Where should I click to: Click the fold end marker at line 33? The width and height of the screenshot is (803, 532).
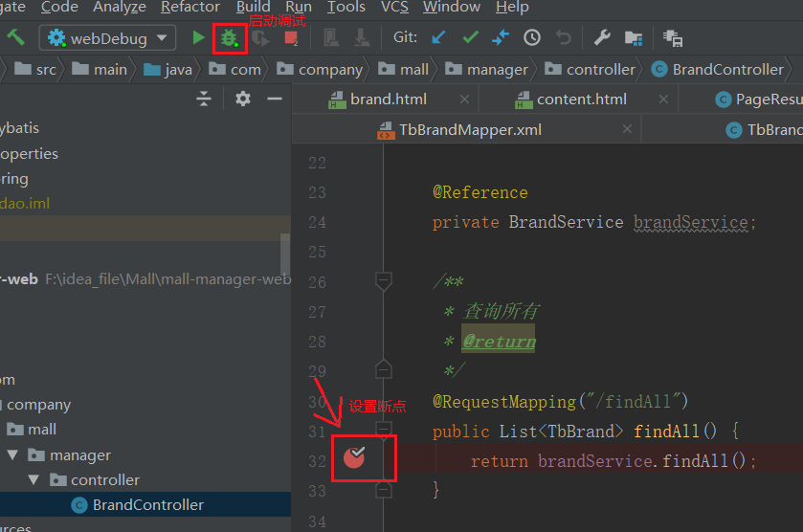[384, 491]
